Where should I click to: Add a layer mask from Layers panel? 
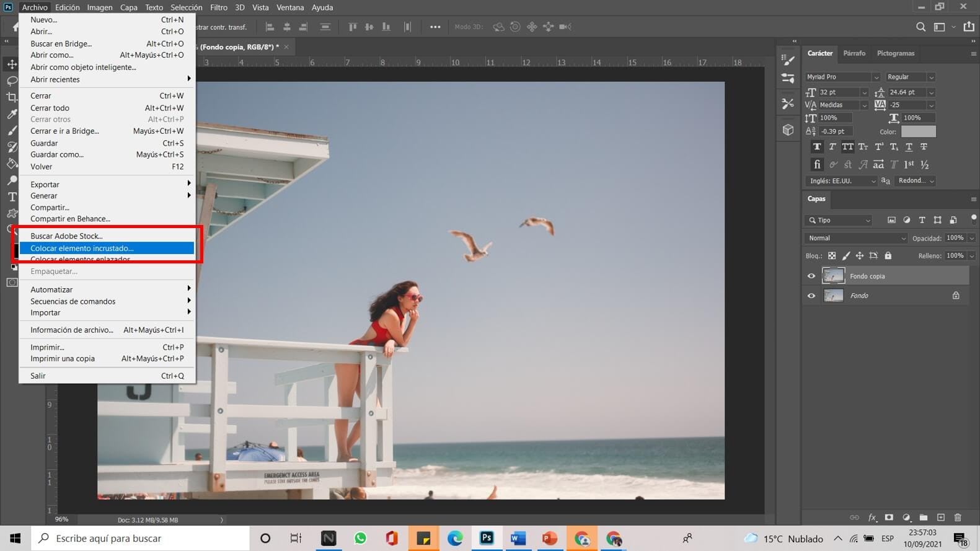[889, 518]
